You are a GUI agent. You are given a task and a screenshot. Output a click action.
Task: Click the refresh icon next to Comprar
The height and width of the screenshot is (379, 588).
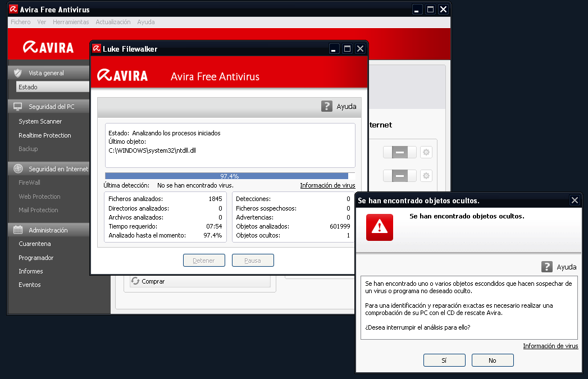click(135, 281)
